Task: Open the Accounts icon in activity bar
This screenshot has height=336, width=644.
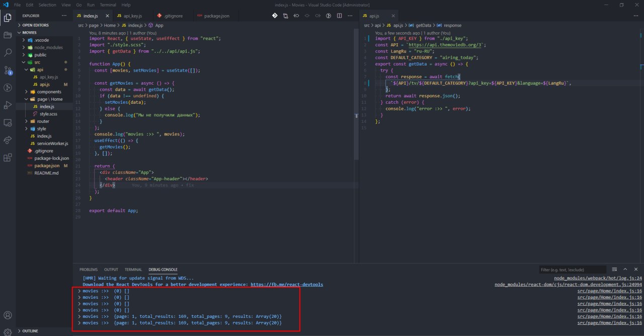Action: pos(8,316)
